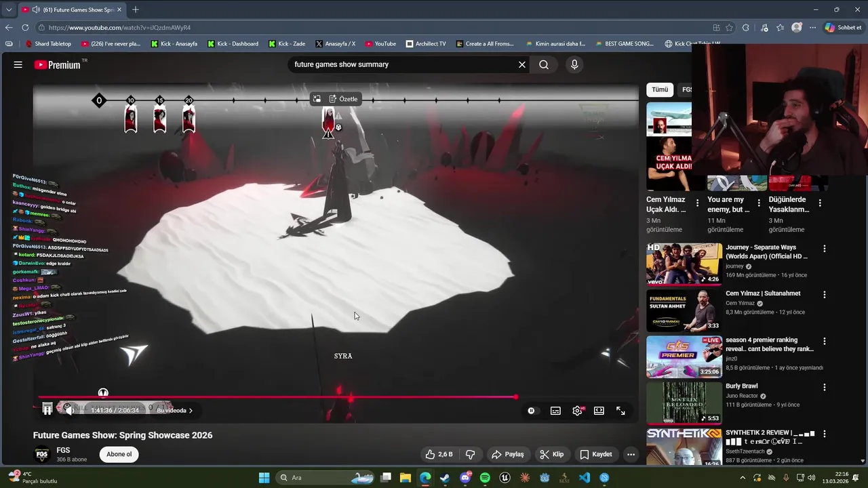Select the 'Tümü' filter chip

coord(660,89)
